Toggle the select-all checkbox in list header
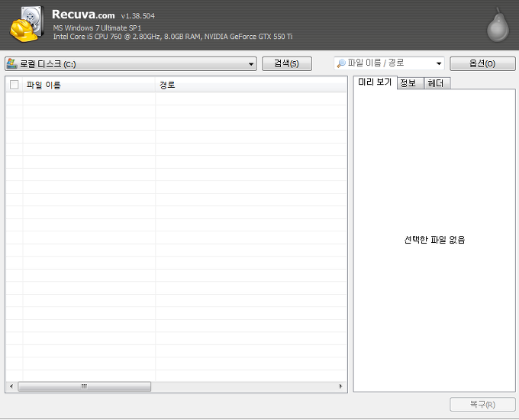Screen dimensions: 519x420 [x=15, y=85]
